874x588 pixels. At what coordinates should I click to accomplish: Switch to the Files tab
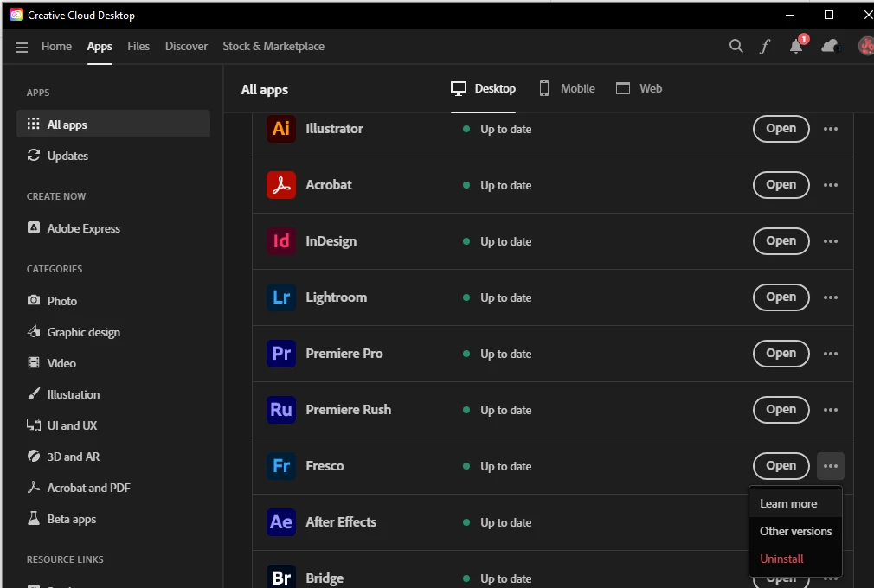point(138,46)
